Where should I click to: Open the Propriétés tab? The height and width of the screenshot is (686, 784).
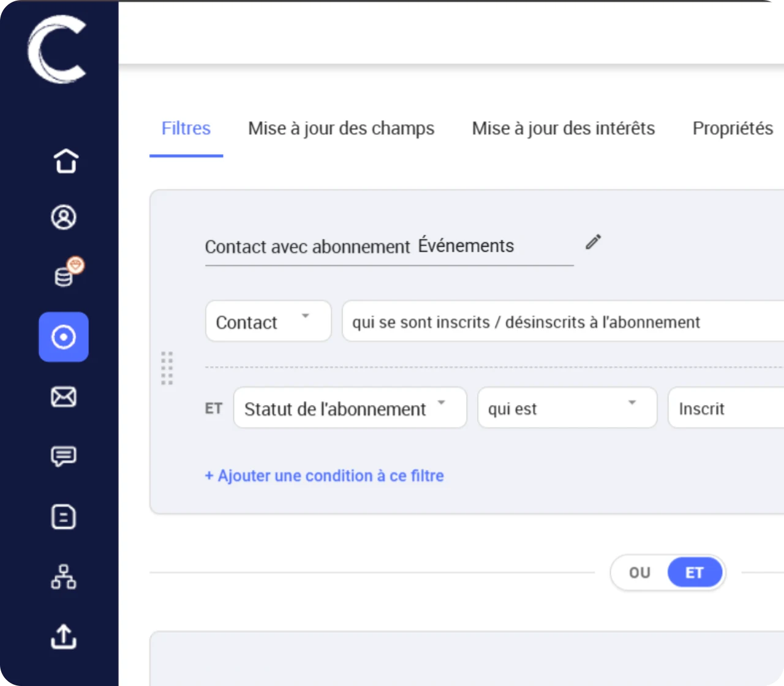[733, 129]
